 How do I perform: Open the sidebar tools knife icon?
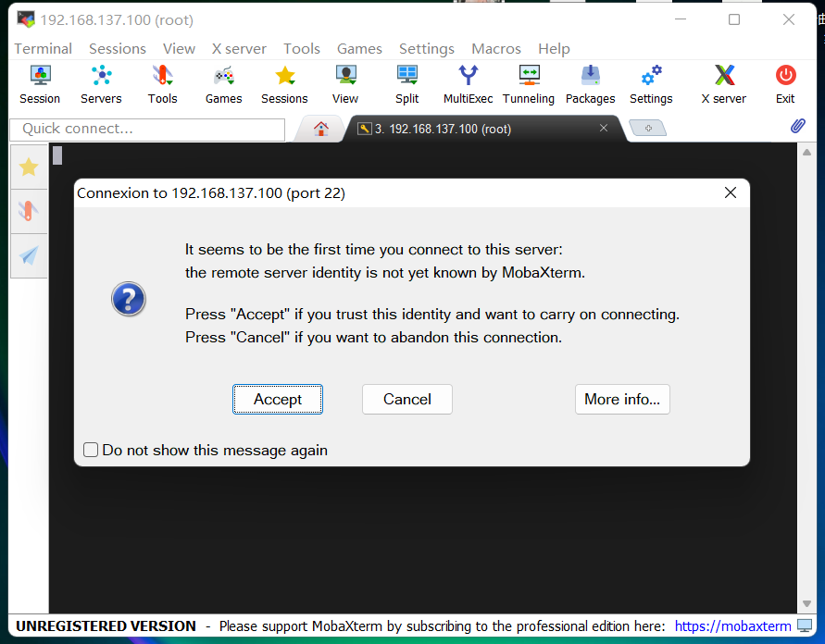click(29, 211)
